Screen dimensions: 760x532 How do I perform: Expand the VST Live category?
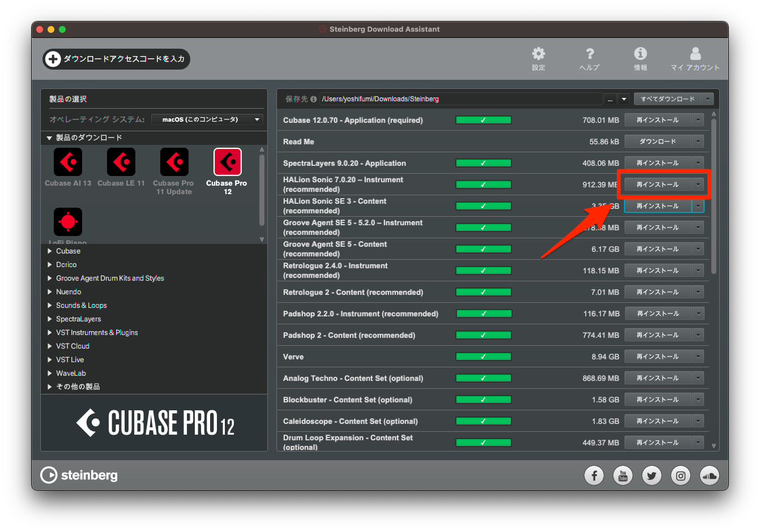point(50,360)
